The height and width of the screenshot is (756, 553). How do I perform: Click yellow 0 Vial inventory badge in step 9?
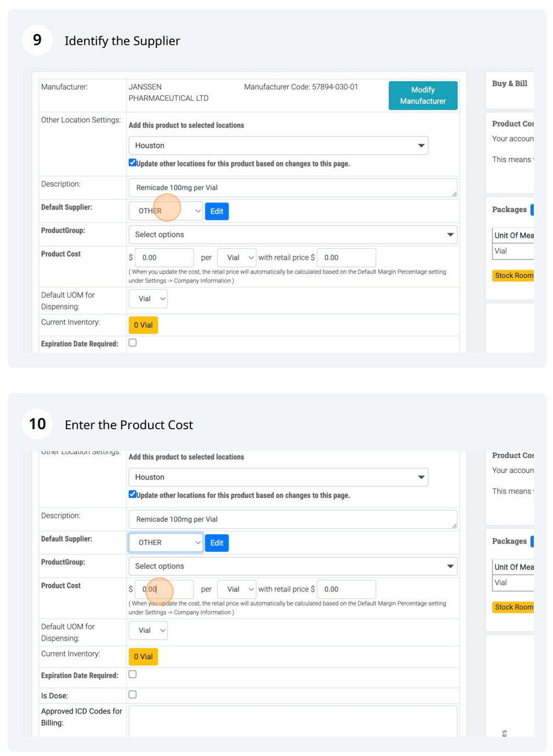click(143, 325)
